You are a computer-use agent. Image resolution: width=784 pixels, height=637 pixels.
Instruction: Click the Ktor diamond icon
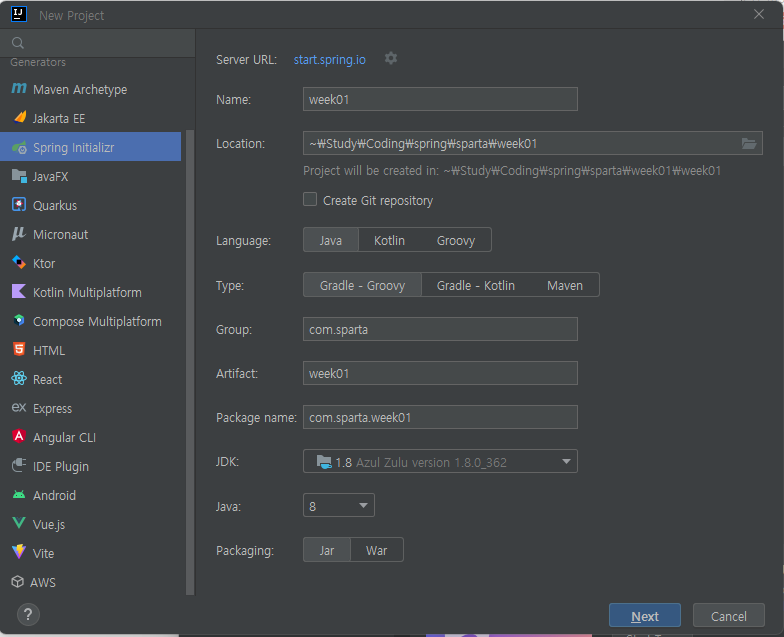[19, 262]
